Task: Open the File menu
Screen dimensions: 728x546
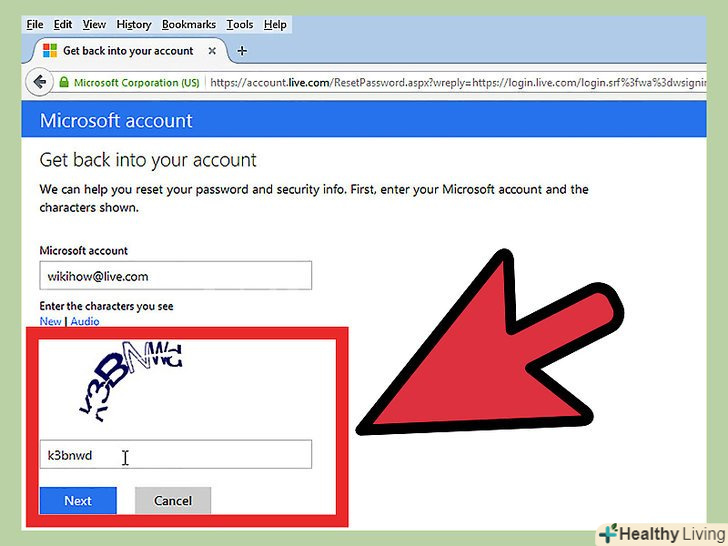Action: pos(35,24)
